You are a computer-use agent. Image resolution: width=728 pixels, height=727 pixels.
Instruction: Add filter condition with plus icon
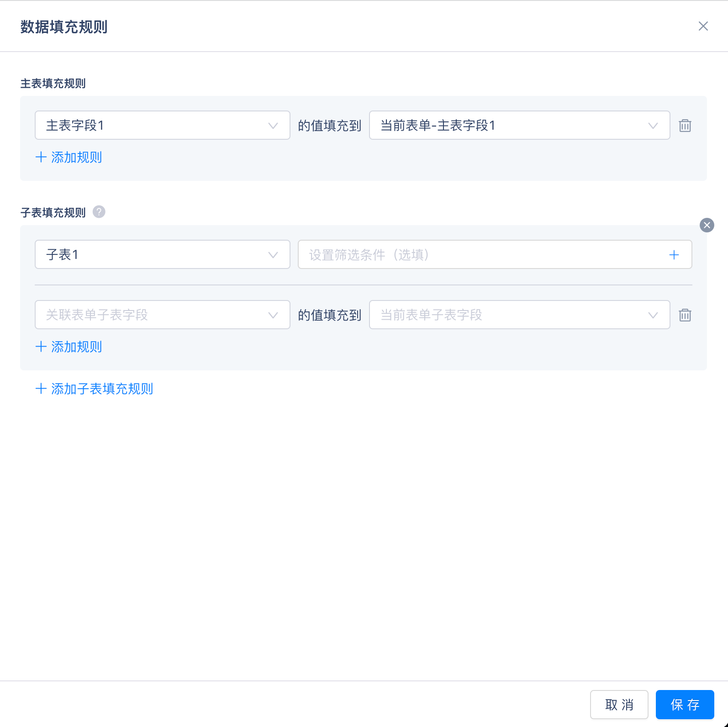674,255
